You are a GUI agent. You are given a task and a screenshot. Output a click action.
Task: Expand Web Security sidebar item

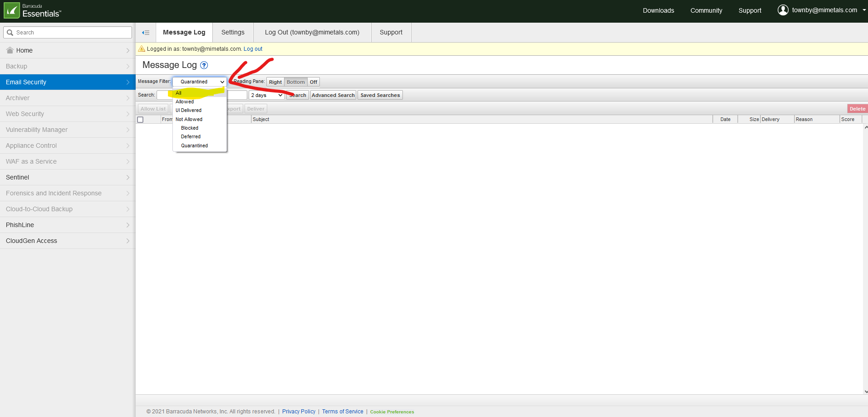[68, 114]
